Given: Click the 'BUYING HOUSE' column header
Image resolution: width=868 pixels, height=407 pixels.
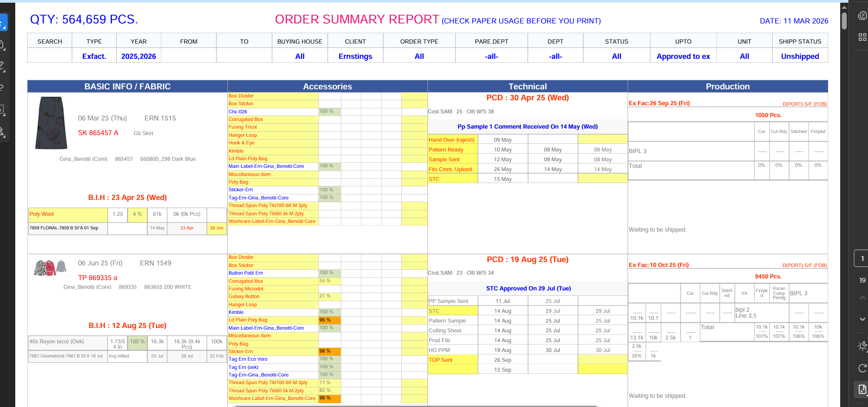Looking at the screenshot, I should coord(300,41).
